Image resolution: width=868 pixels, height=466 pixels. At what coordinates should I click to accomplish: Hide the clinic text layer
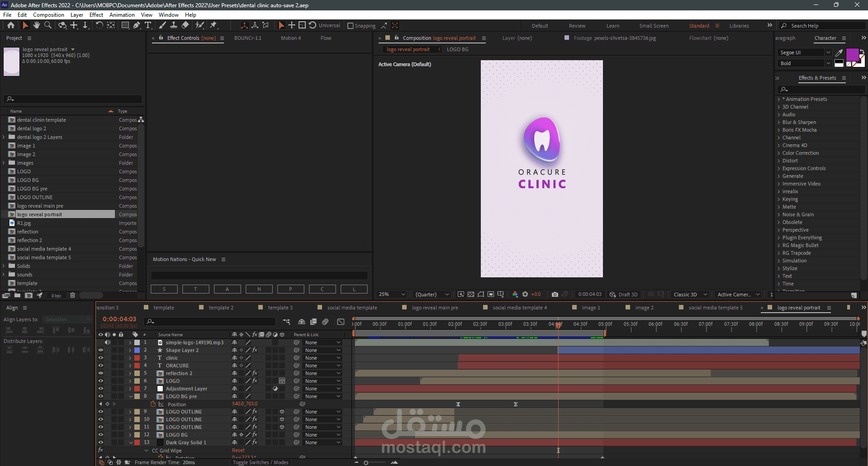pos(101,358)
